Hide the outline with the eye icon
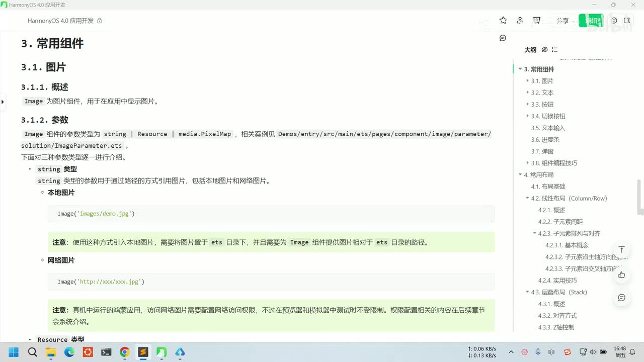The image size is (644, 362). pos(544,50)
